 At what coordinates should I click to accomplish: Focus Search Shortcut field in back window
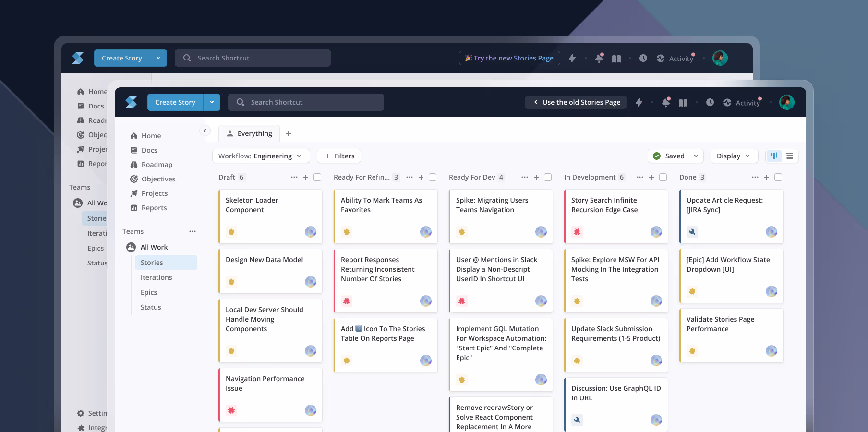point(253,58)
